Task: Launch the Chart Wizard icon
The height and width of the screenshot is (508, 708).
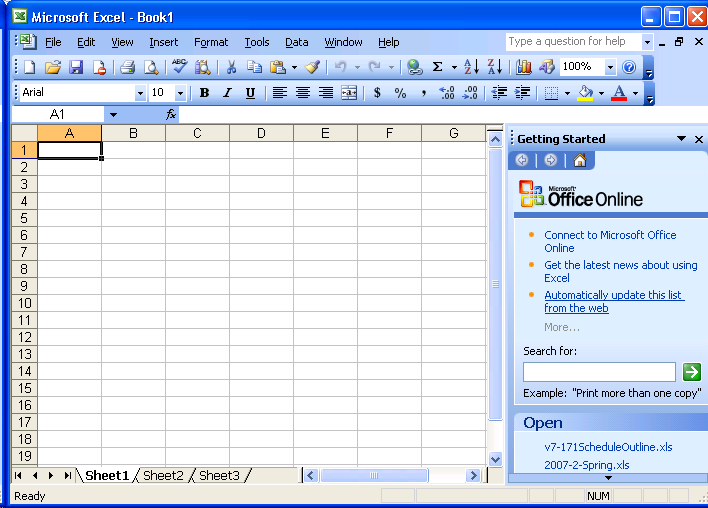Action: (523, 67)
